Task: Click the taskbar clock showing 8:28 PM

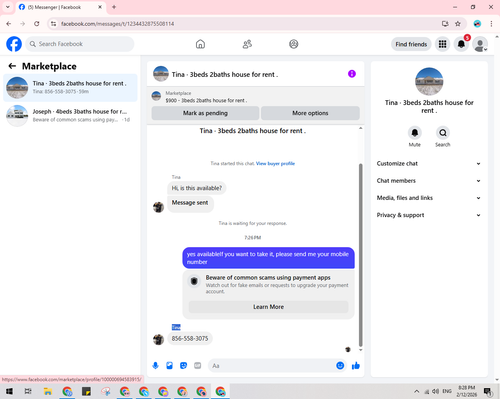Action: click(466, 391)
